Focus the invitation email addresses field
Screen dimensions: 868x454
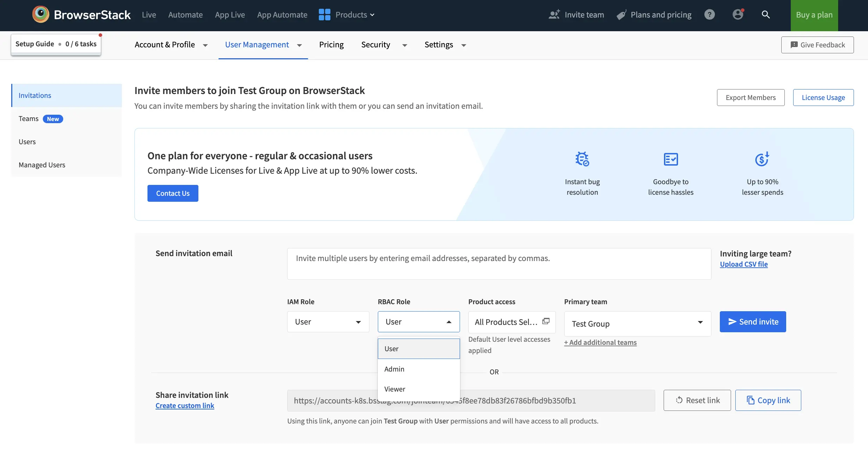(499, 264)
